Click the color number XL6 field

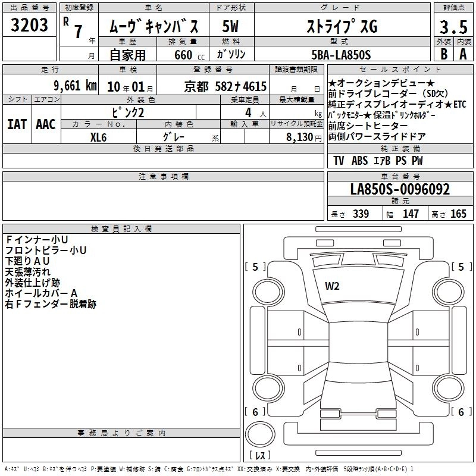tap(98, 136)
